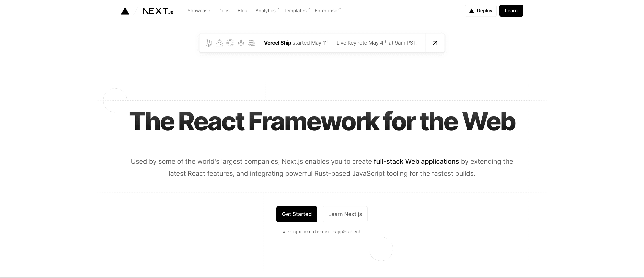Viewport: 644px width, 278px height.
Task: Expand the Enterprise dropdown menu
Action: (x=326, y=10)
